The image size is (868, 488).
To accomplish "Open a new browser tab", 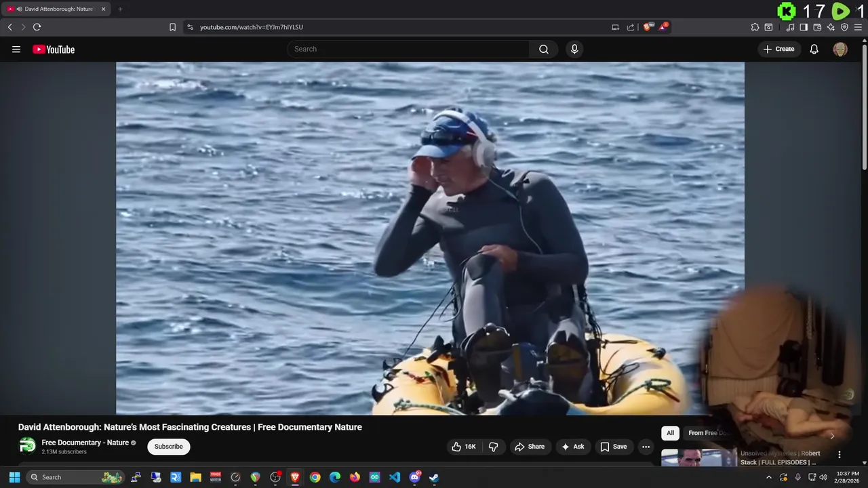I will (x=120, y=9).
